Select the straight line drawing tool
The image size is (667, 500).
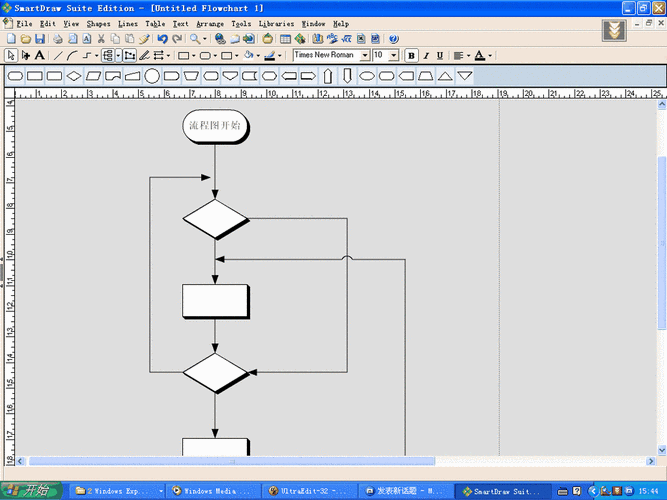58,56
